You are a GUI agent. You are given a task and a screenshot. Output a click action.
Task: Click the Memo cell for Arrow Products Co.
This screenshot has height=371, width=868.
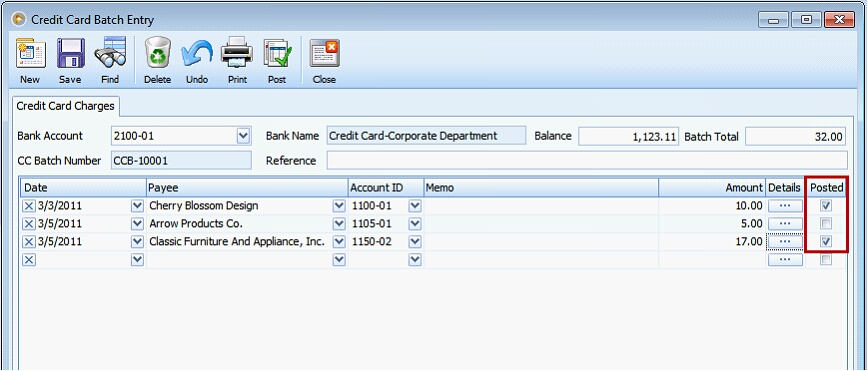(541, 224)
